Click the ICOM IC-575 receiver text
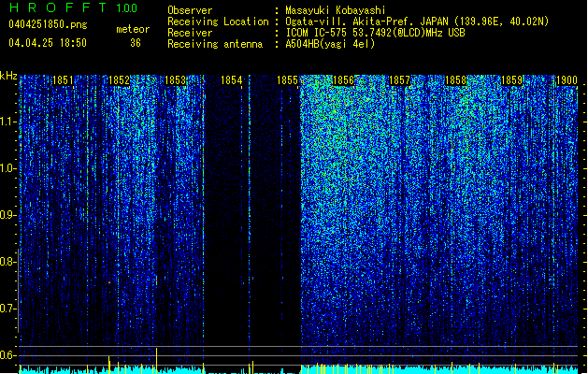The image size is (588, 374). (376, 33)
